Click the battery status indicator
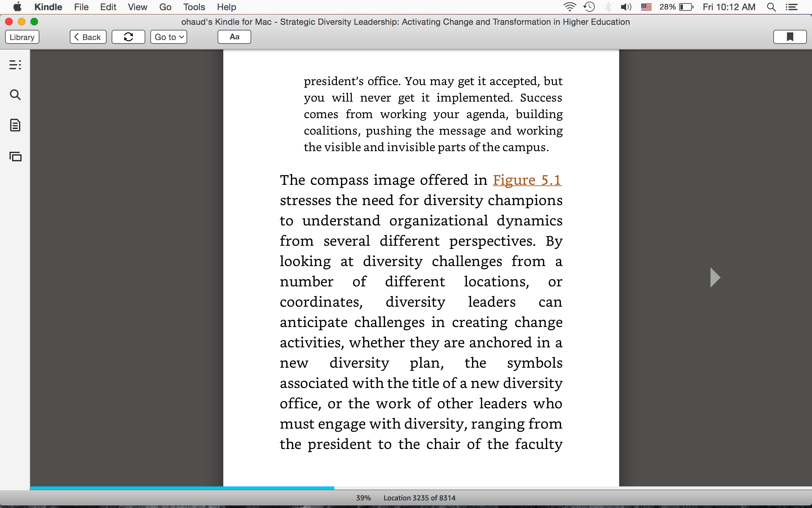812x508 pixels. [x=677, y=7]
